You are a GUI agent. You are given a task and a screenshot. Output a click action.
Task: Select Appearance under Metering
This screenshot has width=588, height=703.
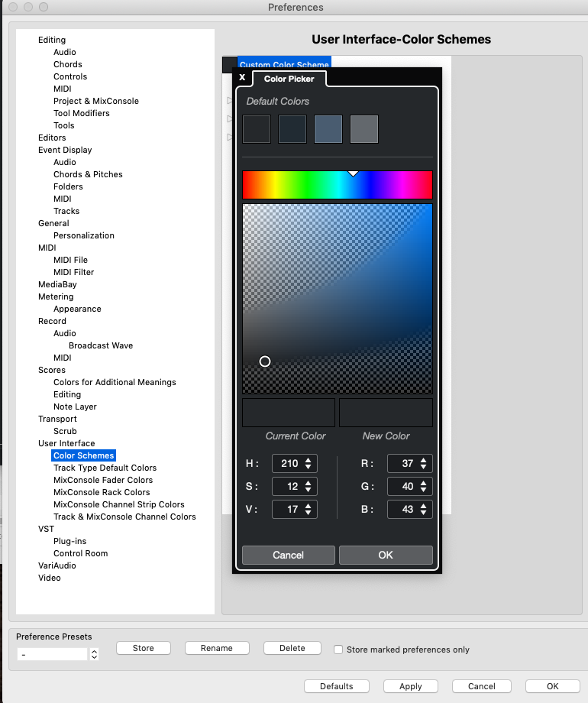click(x=77, y=309)
